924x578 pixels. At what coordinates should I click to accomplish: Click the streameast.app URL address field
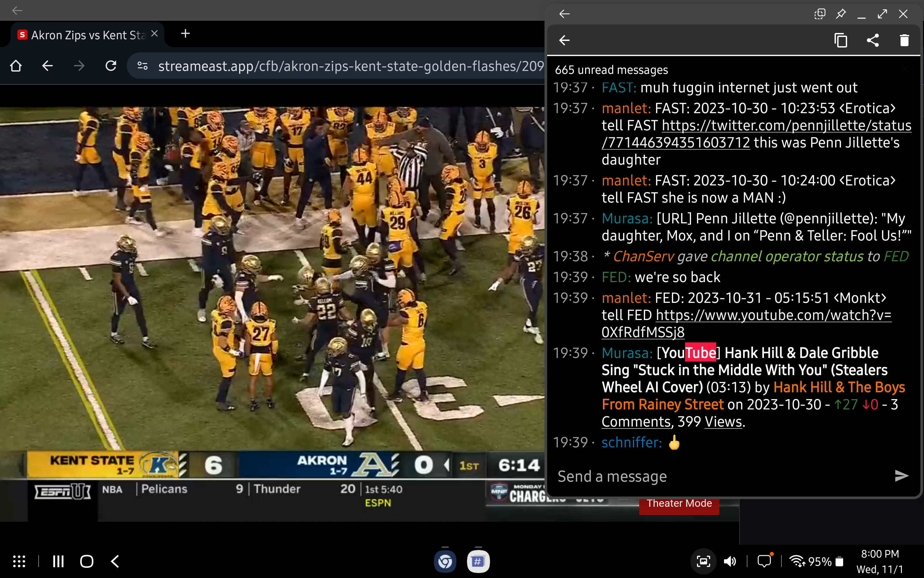(351, 66)
